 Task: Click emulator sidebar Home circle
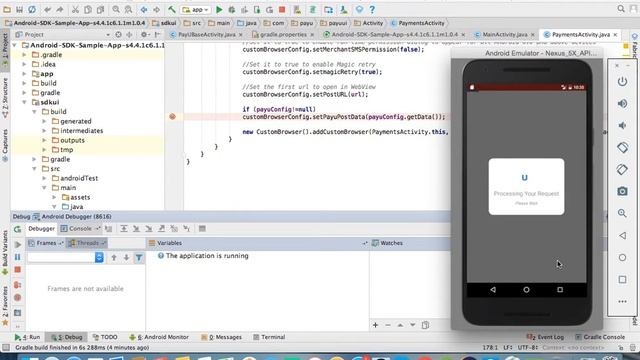pyautogui.click(x=622, y=258)
